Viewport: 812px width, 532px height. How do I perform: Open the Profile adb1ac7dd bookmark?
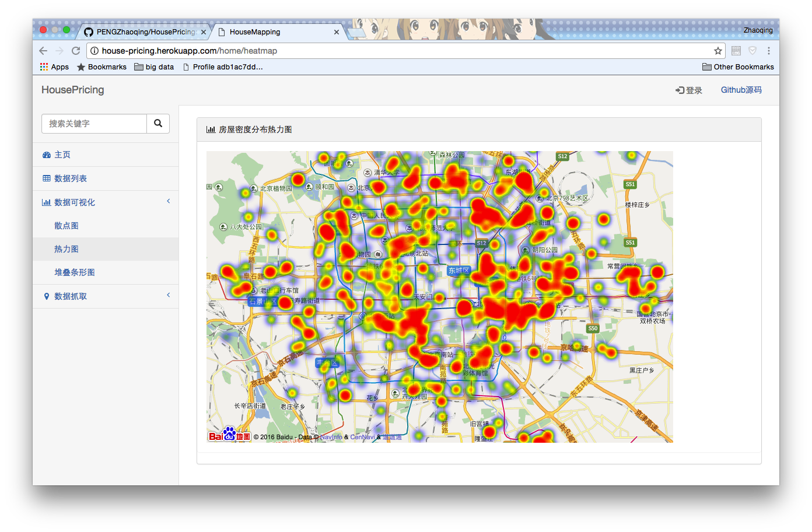click(223, 67)
